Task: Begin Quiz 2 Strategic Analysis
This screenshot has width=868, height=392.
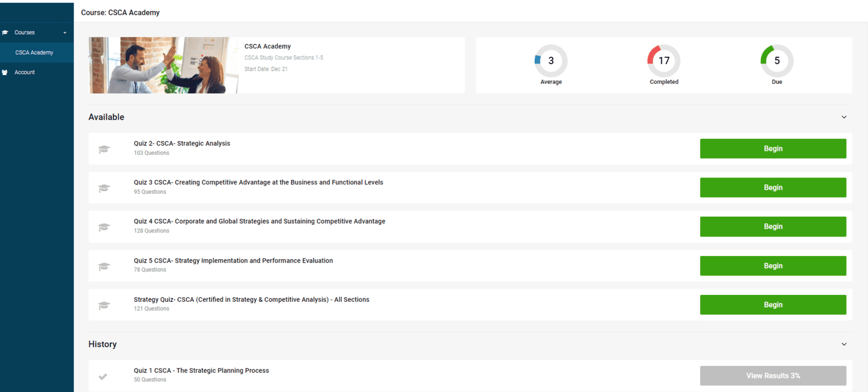Action: coord(773,149)
